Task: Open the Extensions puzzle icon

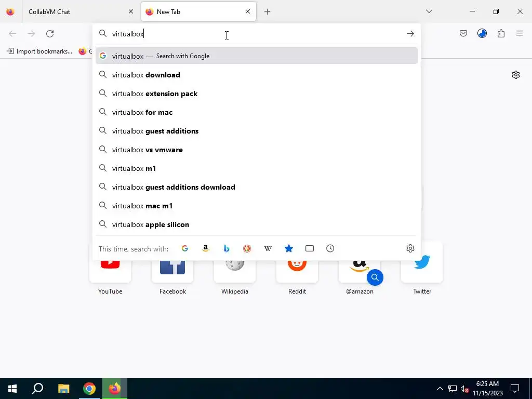Action: pos(501,33)
